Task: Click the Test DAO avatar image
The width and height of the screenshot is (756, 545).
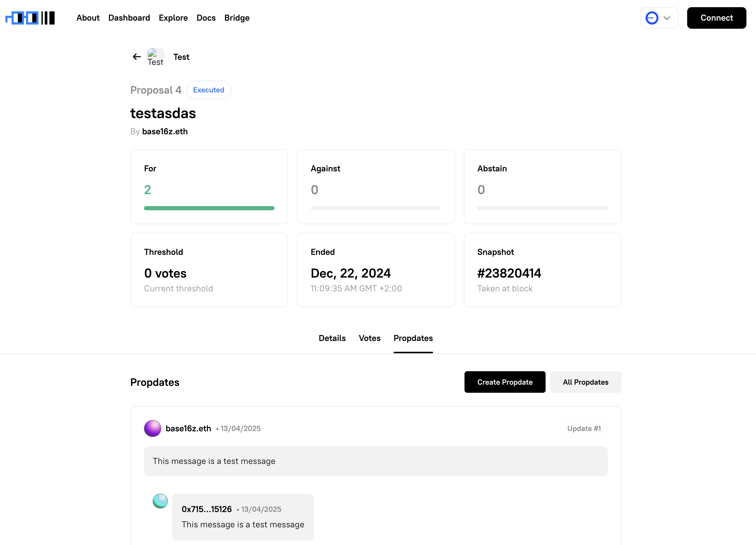Action: [155, 57]
